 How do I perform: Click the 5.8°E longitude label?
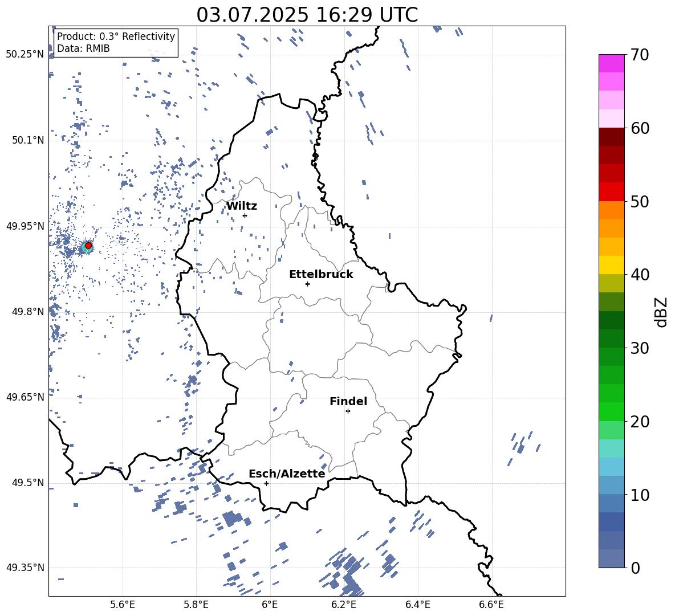[196, 605]
